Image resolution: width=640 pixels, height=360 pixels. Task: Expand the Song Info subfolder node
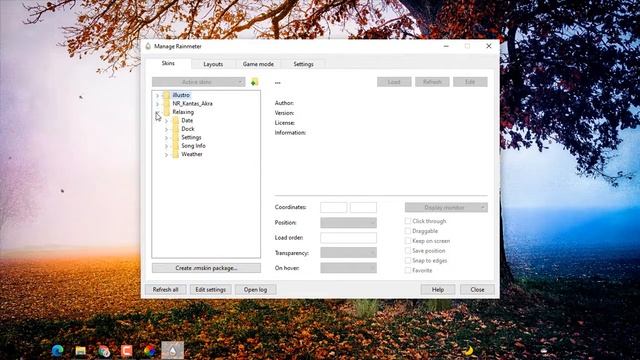pos(167,146)
